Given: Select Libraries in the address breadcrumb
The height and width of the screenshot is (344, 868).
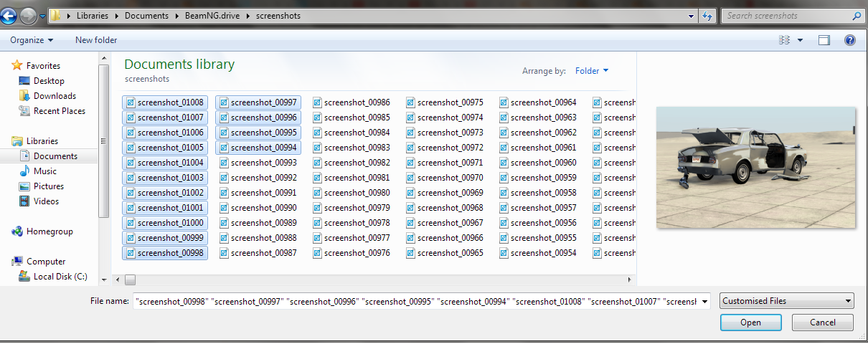Looking at the screenshot, I should pyautogui.click(x=93, y=15).
